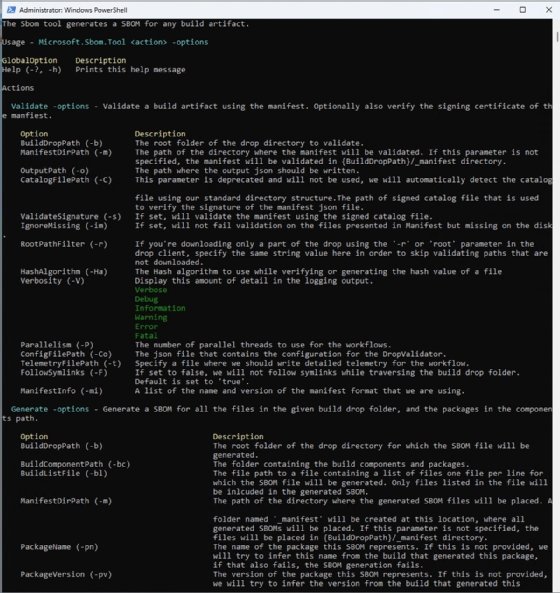Click the window title 'Administrator: Windows PowerShell'
The width and height of the screenshot is (560, 593).
point(73,10)
